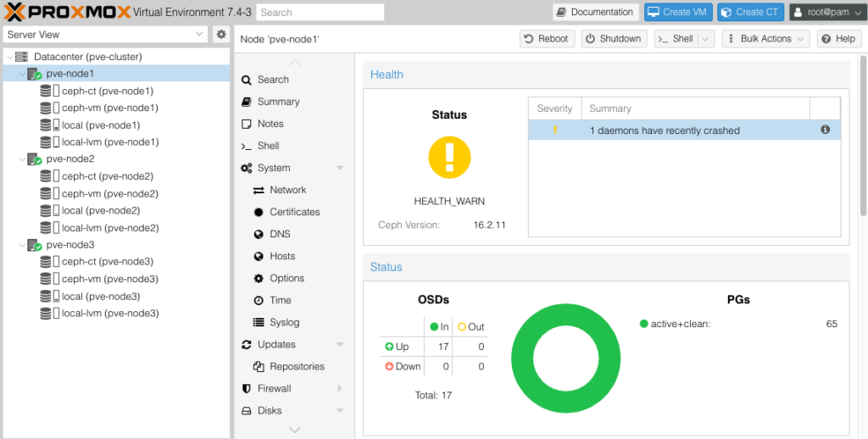Click the main panel vertical scrollbar
The width and height of the screenshot is (868, 439).
(x=863, y=136)
